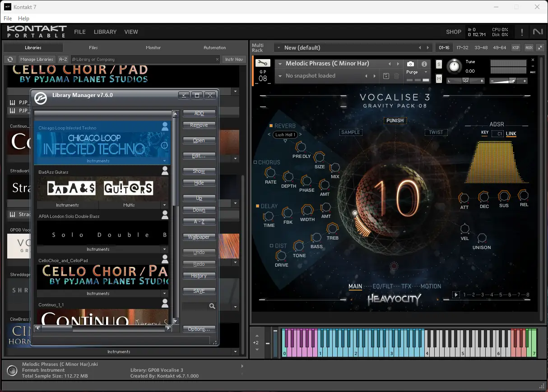This screenshot has height=392, width=548.
Task: Click the snapshot camera icon
Action: point(410,64)
